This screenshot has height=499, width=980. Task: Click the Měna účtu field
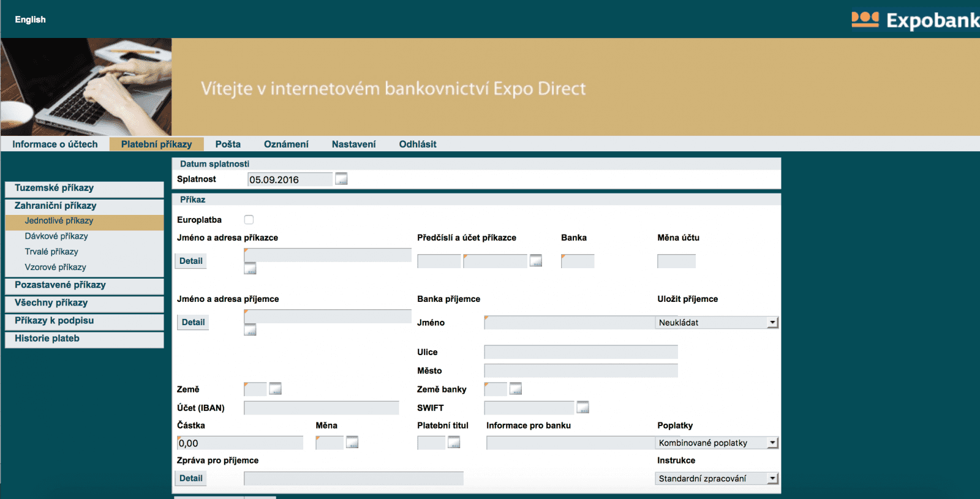[676, 261]
